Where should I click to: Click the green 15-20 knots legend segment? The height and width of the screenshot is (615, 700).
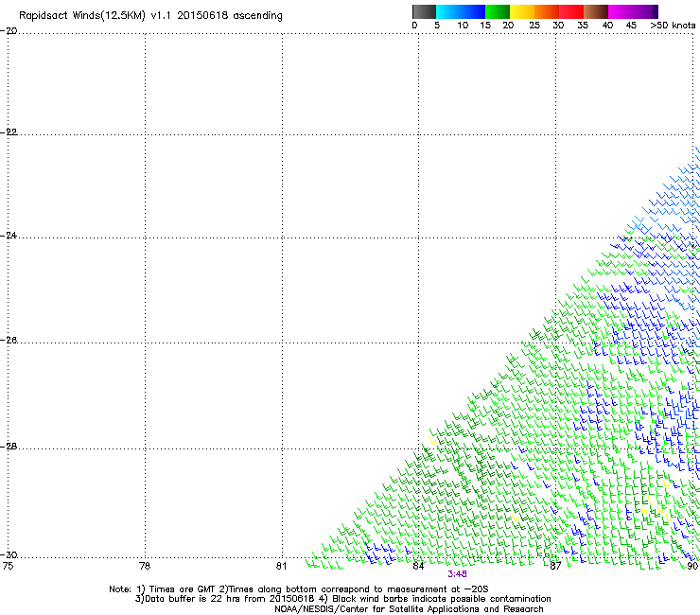pyautogui.click(x=498, y=11)
